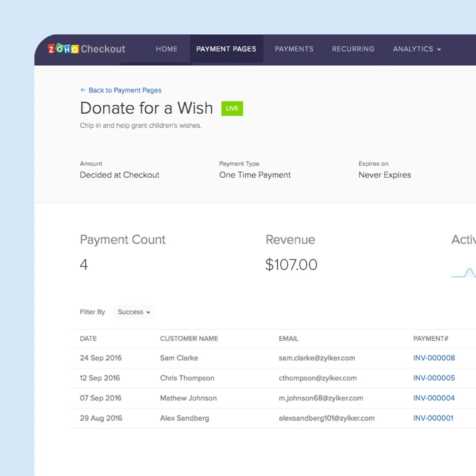Click the back arrow icon
This screenshot has width=476, height=476.
coord(83,90)
